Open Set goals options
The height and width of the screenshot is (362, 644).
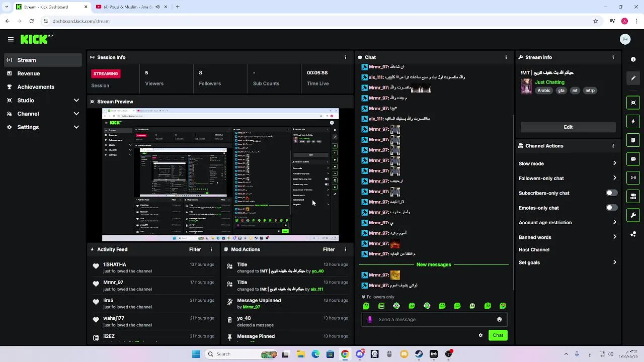click(568, 262)
